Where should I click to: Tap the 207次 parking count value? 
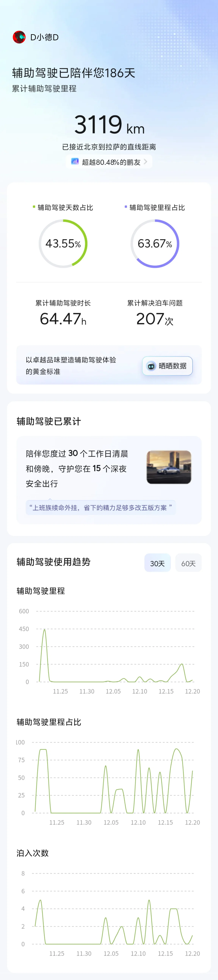pos(155,319)
